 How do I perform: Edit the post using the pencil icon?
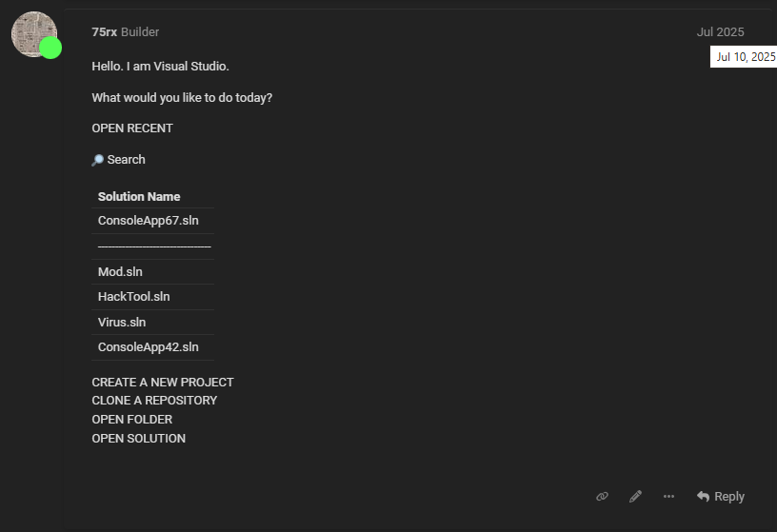coord(635,497)
